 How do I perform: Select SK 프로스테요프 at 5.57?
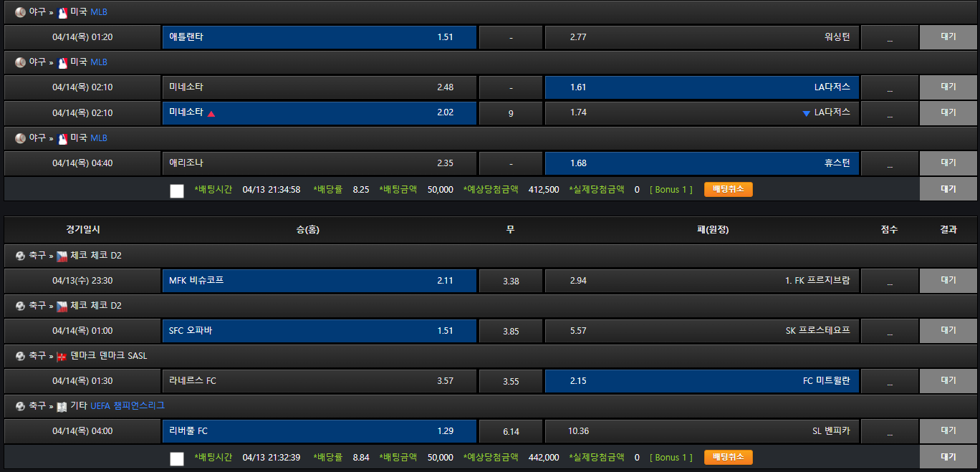702,331
